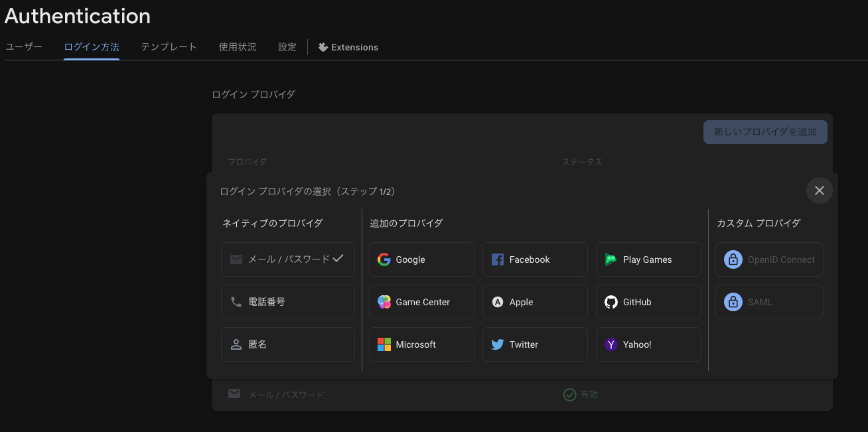Click the person icon beside 匿名
The width and height of the screenshot is (868, 432).
pos(236,344)
